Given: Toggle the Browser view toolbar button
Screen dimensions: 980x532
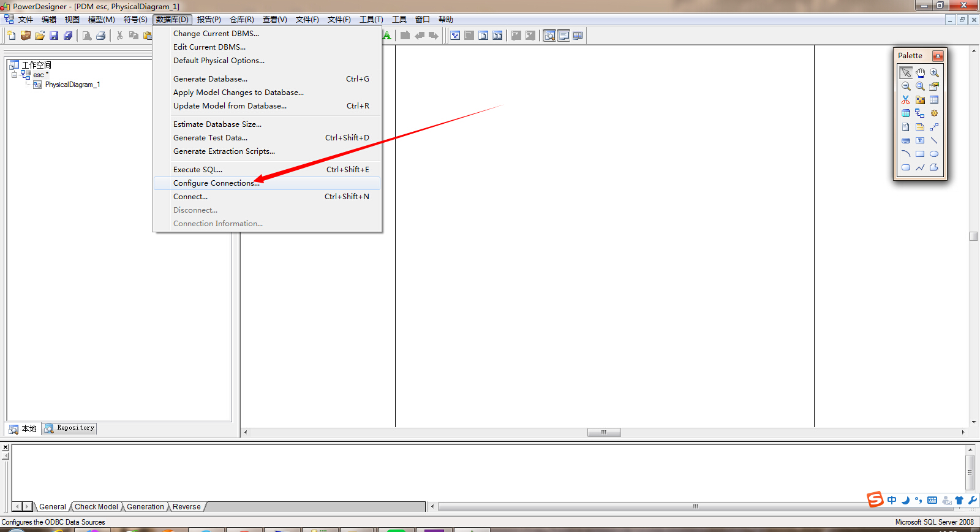Looking at the screenshot, I should coord(549,36).
